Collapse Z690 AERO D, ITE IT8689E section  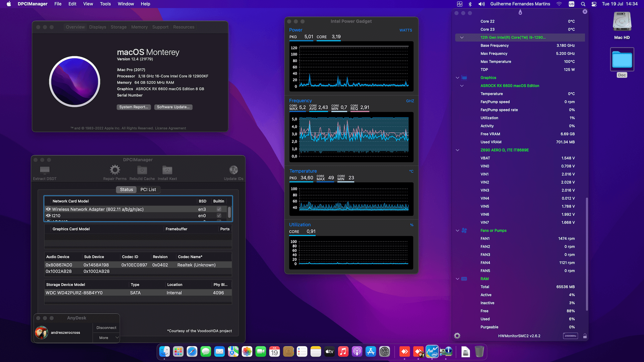(x=457, y=150)
